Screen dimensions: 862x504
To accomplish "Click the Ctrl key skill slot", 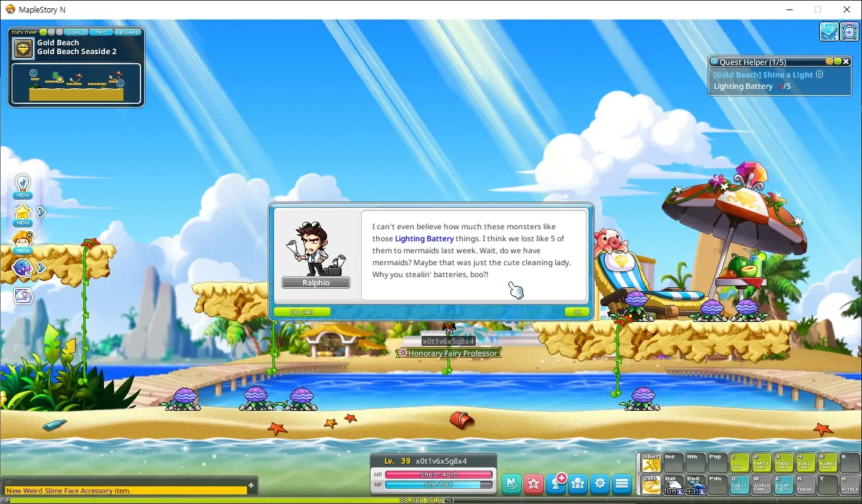I will pos(651,484).
